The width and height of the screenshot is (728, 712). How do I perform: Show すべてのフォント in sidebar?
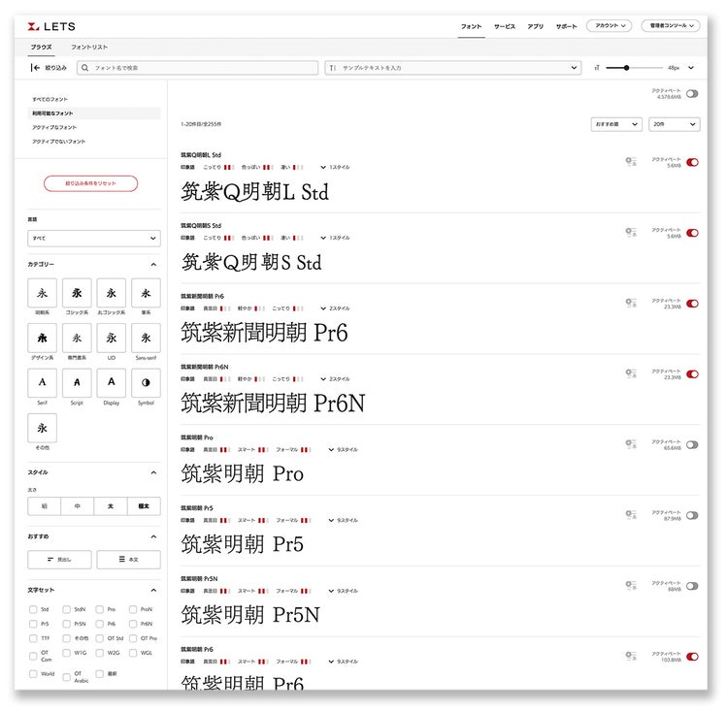pyautogui.click(x=50, y=99)
